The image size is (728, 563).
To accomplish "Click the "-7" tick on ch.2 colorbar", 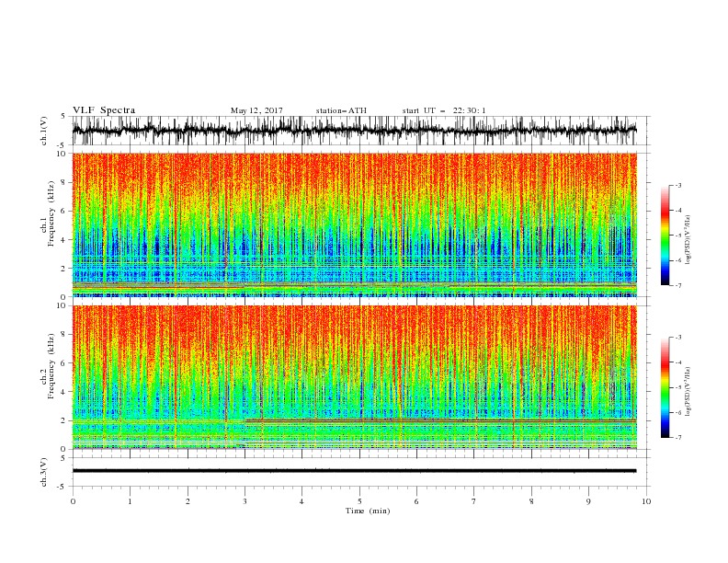I will (677, 438).
